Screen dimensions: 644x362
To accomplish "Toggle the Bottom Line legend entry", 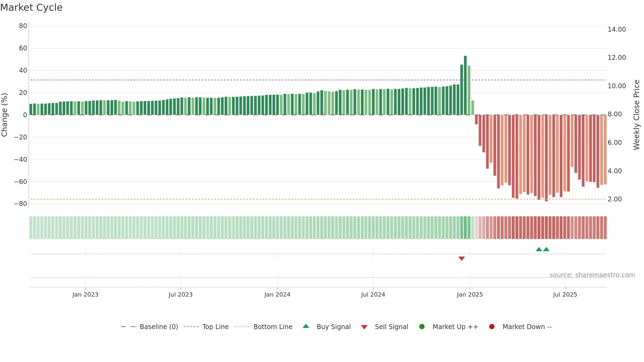I will pos(264,327).
